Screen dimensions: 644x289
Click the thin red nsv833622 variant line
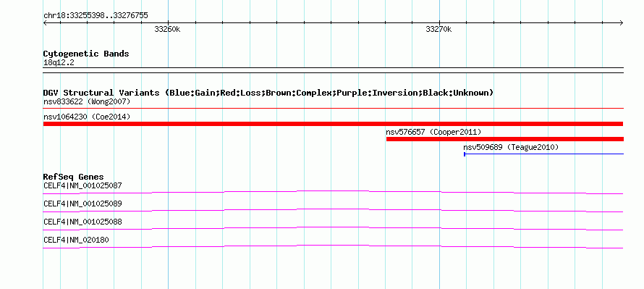(x=333, y=109)
